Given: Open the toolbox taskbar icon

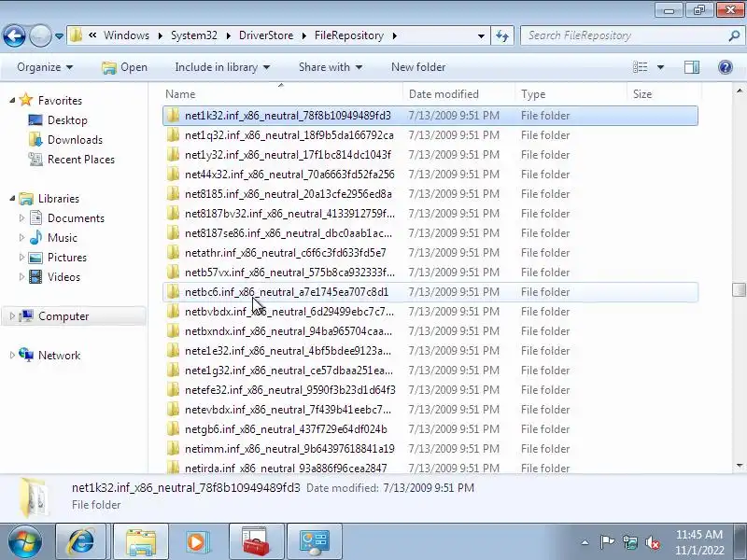Looking at the screenshot, I should tap(256, 541).
